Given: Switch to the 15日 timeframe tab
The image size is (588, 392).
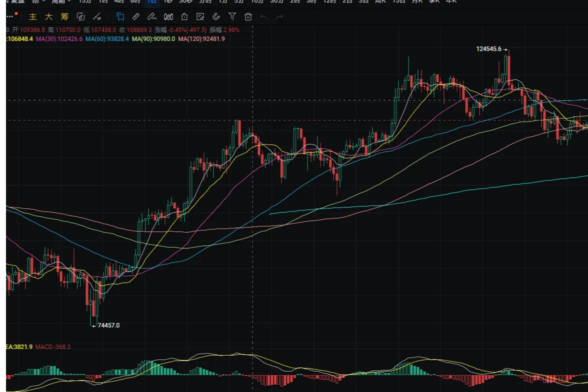Looking at the screenshot, I should tap(398, 1).
